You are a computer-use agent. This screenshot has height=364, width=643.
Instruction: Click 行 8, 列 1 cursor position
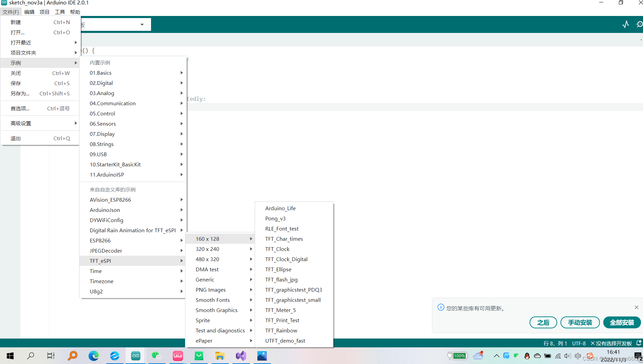point(555,343)
